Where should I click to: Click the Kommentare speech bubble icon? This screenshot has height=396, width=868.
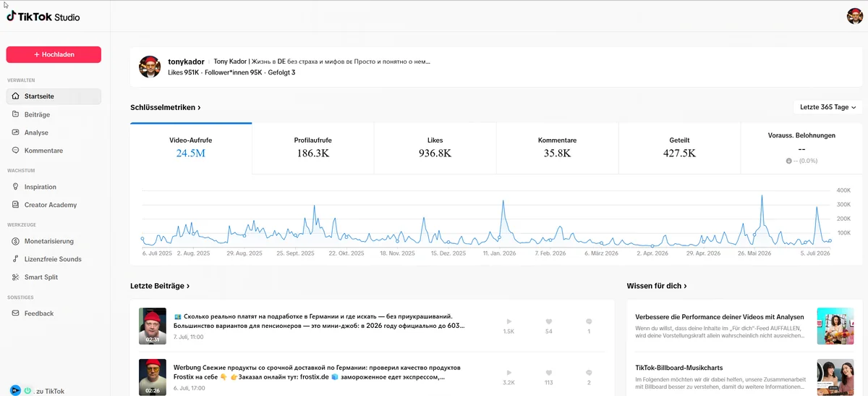[x=17, y=151]
